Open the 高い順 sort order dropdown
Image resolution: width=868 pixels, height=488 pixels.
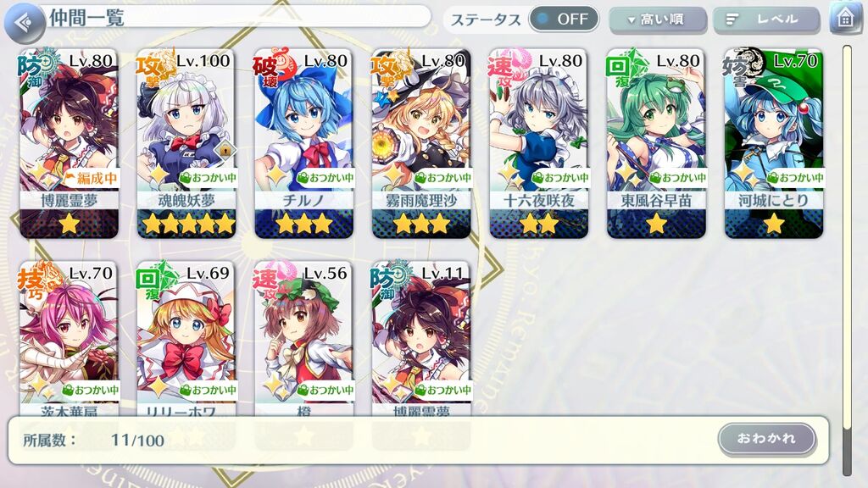pyautogui.click(x=658, y=20)
